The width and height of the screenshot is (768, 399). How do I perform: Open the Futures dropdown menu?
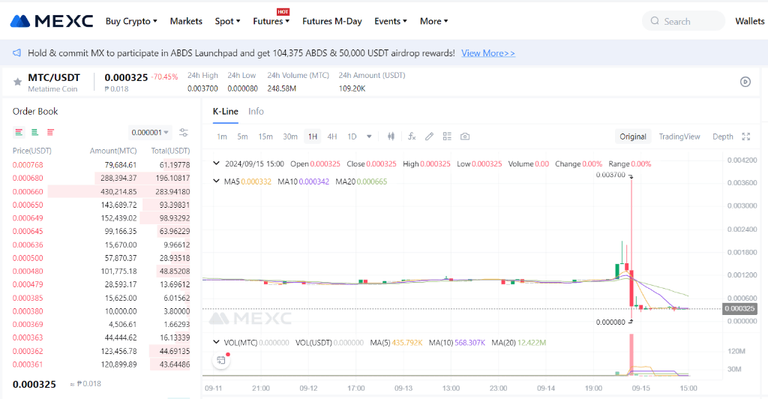click(x=271, y=21)
